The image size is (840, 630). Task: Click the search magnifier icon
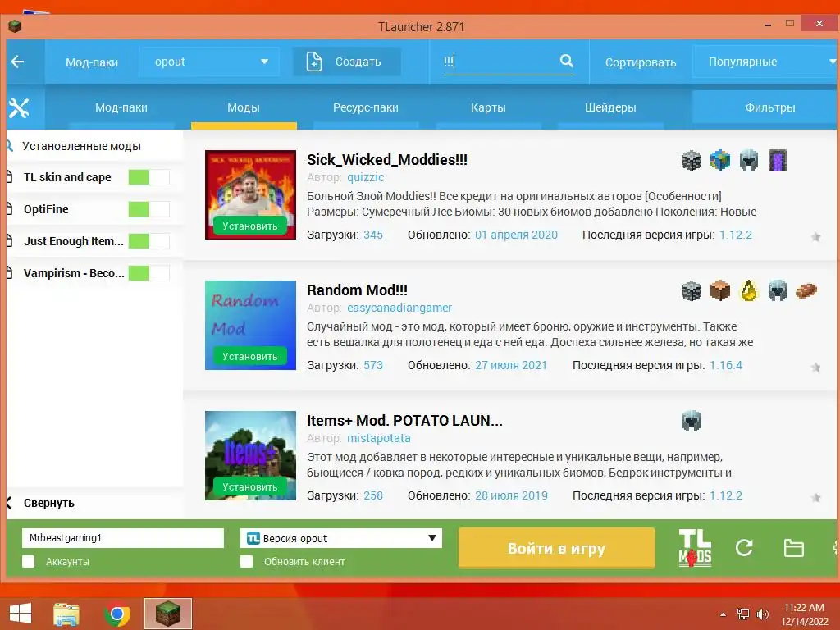click(566, 61)
